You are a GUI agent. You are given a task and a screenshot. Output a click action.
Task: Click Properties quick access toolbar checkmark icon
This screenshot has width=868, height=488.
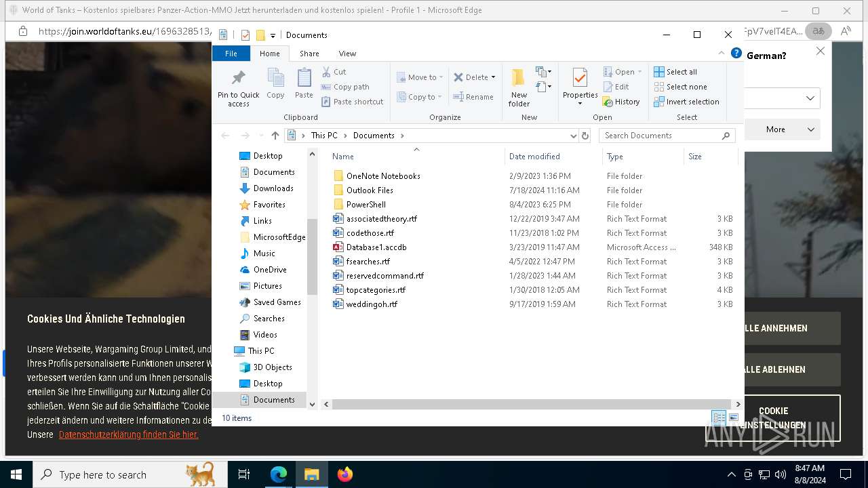245,35
